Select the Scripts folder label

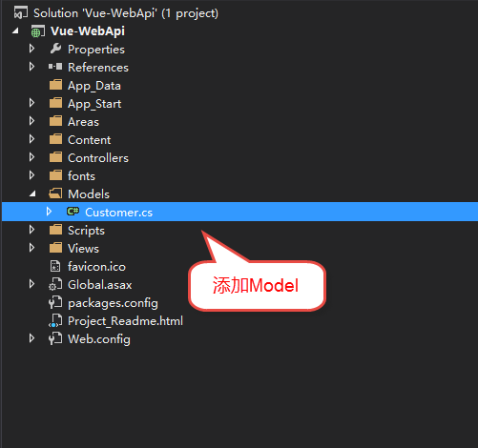click(86, 231)
